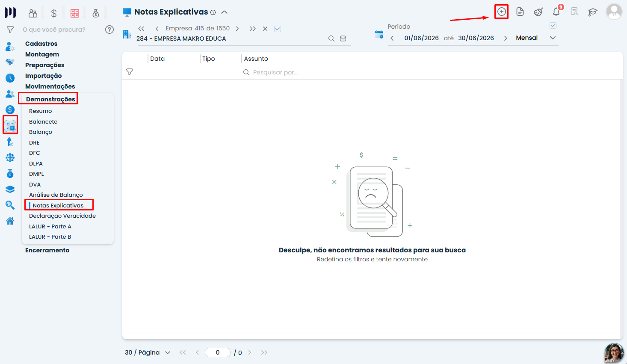Open LALUR - Parte A
This screenshot has width=627, height=364.
coord(50,226)
